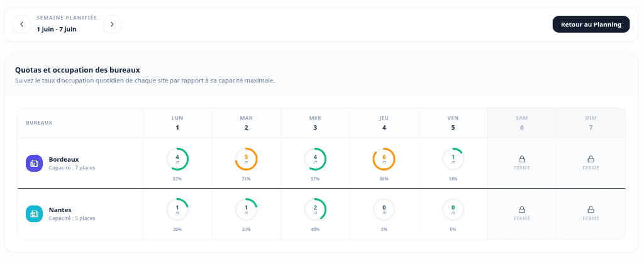Select Nantes Wednesday 2/5 occupancy ring
This screenshot has height=263, width=644.
coord(315,210)
